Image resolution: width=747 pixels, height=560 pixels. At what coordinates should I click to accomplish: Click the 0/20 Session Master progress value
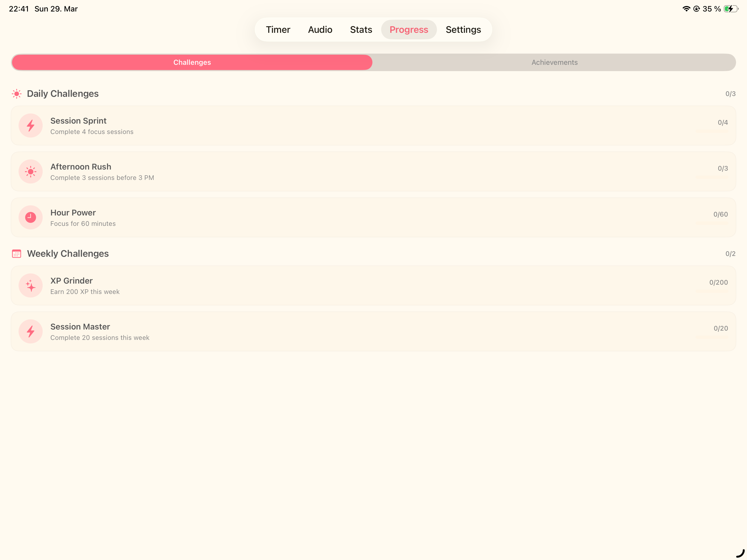(721, 328)
